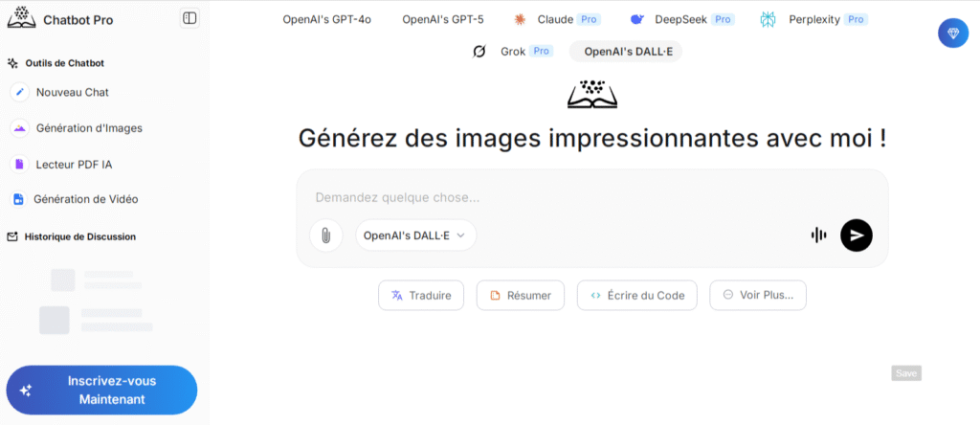Click the Résumer button
The height and width of the screenshot is (425, 980).
click(x=521, y=296)
